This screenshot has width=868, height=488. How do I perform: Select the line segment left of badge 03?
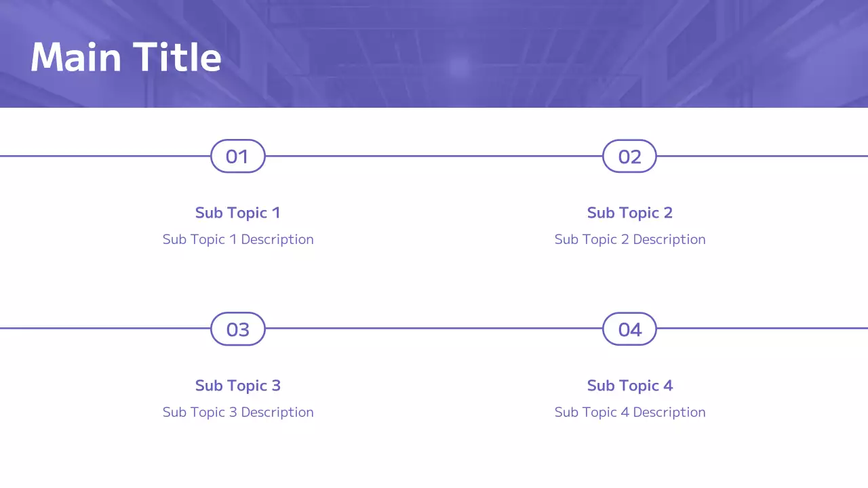click(105, 329)
